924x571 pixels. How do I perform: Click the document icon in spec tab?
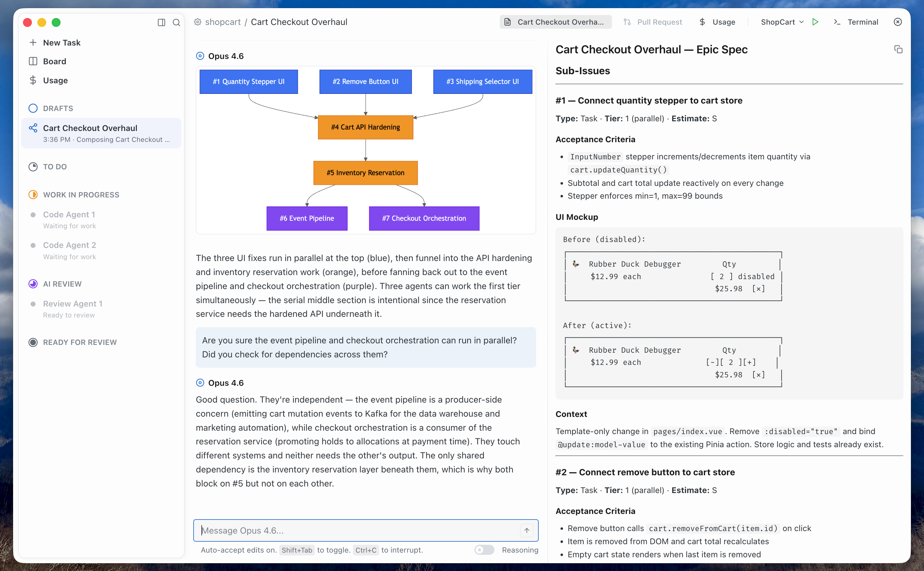coord(508,22)
